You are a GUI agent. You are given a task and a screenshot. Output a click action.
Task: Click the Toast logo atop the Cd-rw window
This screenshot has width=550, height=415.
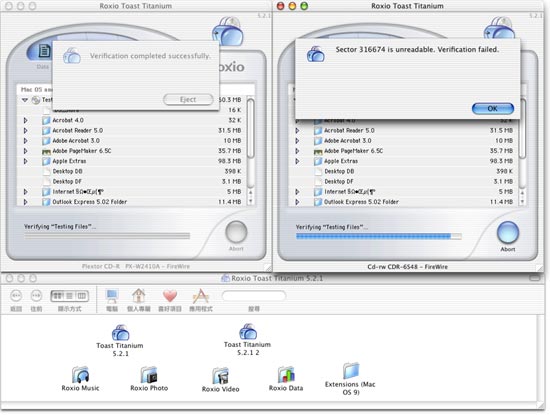click(x=499, y=27)
